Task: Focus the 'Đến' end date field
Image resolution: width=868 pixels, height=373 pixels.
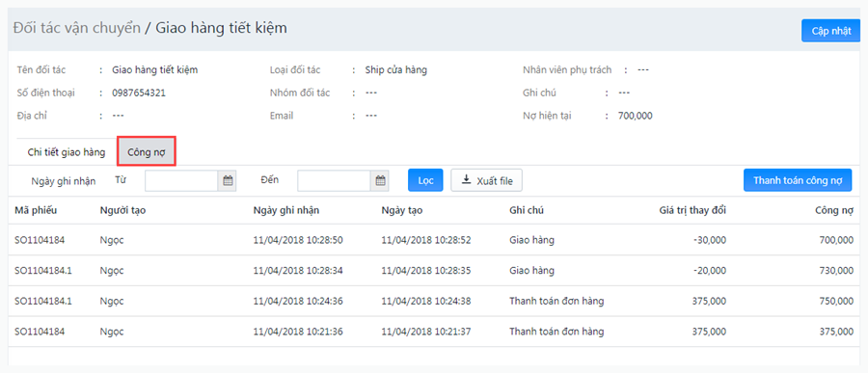Action: coord(334,180)
